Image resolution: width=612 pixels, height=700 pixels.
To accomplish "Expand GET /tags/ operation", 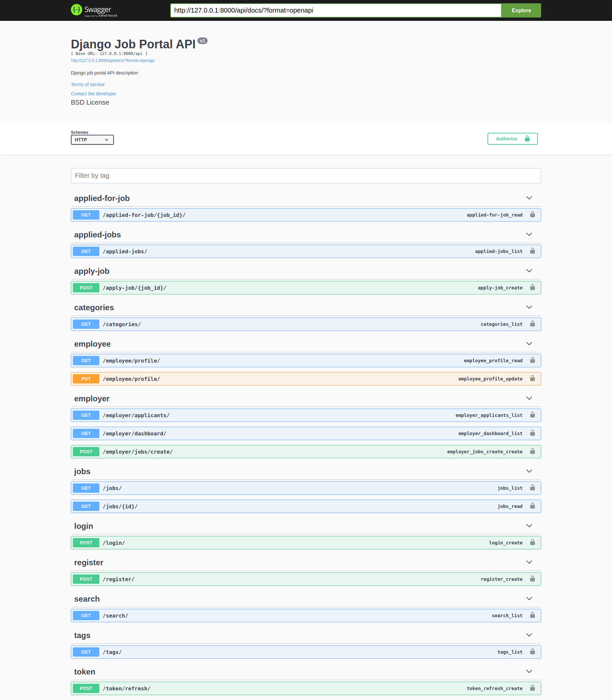I will click(x=306, y=652).
